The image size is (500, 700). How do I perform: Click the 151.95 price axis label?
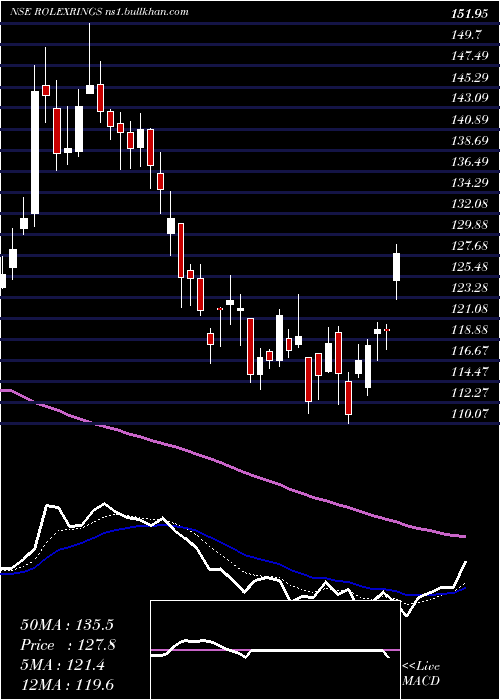[469, 14]
